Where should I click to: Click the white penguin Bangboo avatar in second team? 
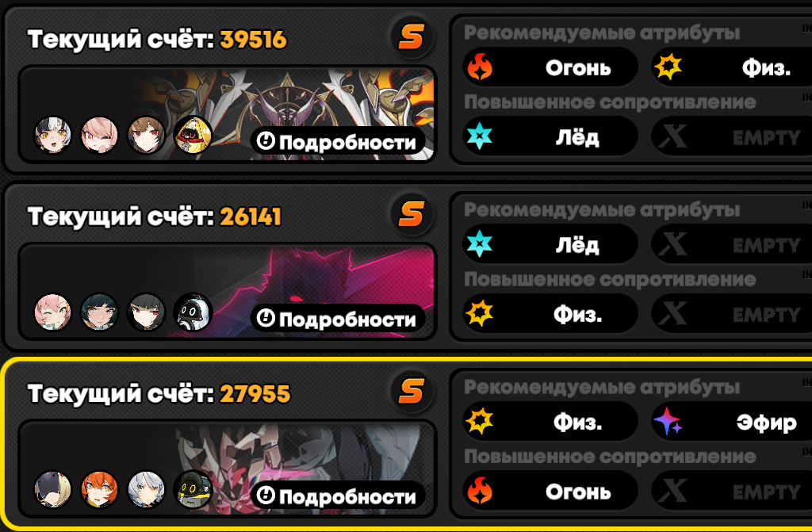(x=193, y=312)
